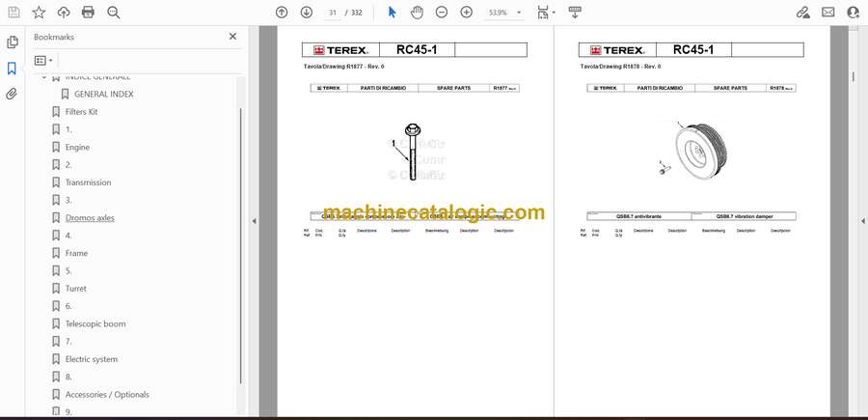Select the bookmark labeled 6.
Viewport: 868px width, 420px height.
pos(68,306)
